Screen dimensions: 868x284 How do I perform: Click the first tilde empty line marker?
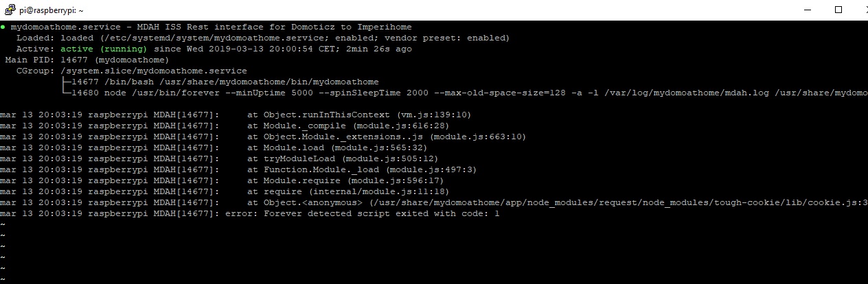(x=3, y=224)
